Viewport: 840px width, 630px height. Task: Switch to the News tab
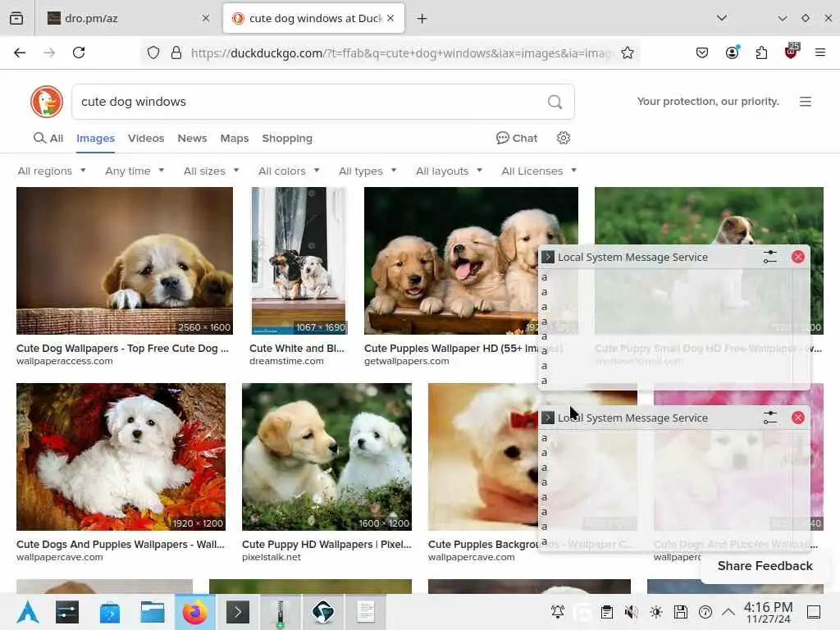pos(192,138)
